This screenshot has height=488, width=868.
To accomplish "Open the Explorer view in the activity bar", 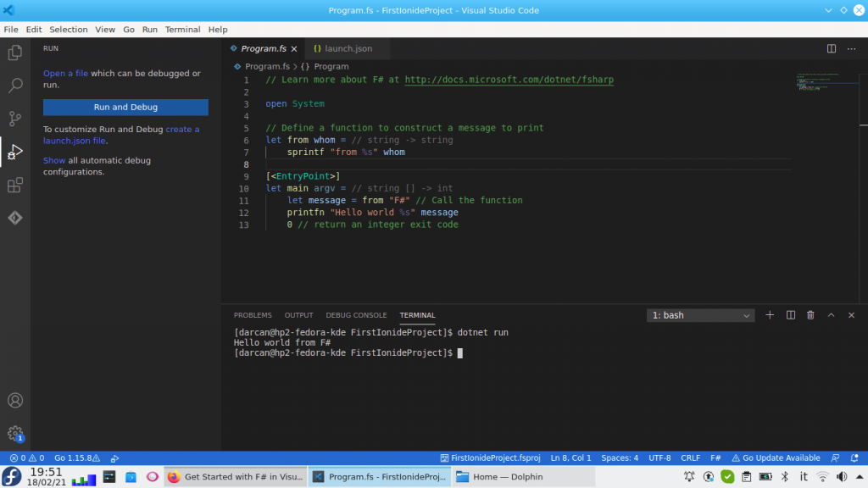I will tap(15, 53).
